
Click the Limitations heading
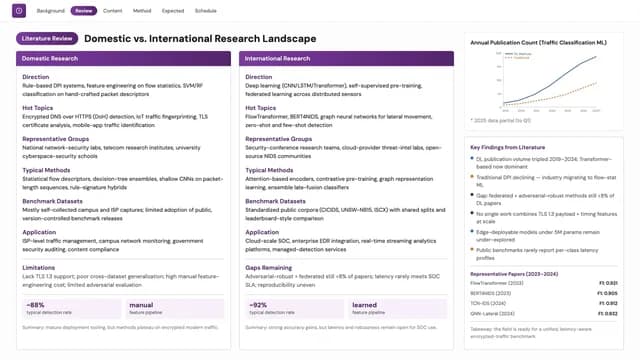[38, 268]
